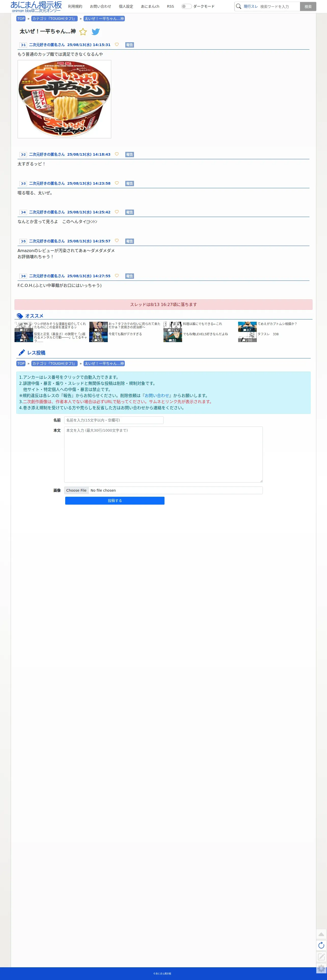Open reply form via pencil-note icon
The image size is (327, 980).
click(321, 957)
